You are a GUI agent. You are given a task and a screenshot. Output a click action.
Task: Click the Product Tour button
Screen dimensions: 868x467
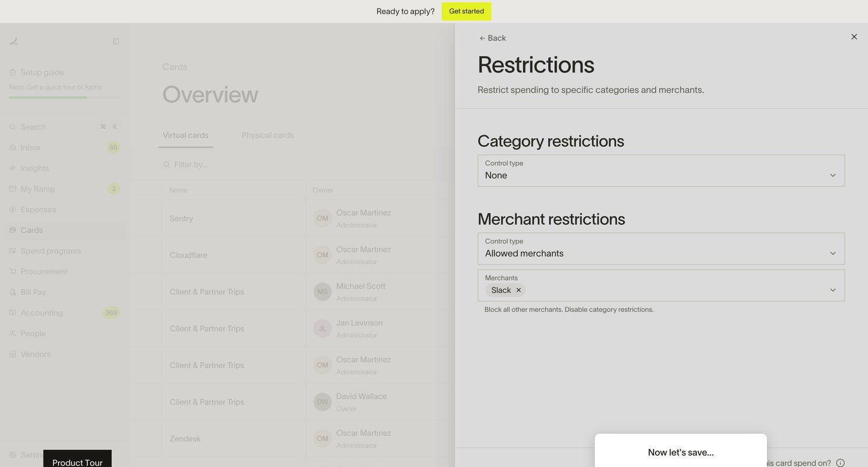pos(77,459)
